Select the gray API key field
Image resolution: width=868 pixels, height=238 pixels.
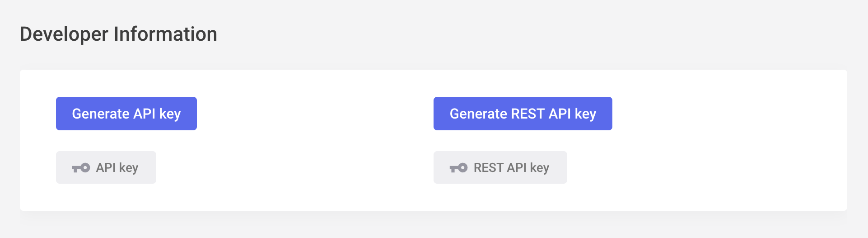(106, 167)
